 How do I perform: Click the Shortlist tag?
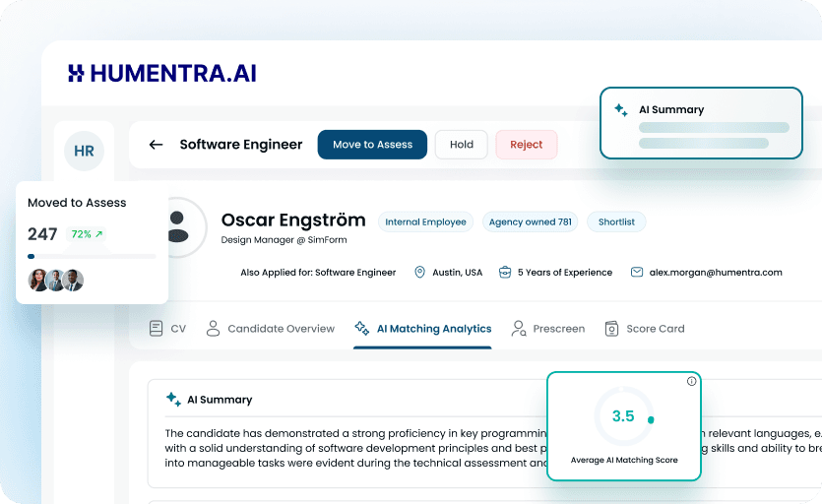click(x=616, y=221)
